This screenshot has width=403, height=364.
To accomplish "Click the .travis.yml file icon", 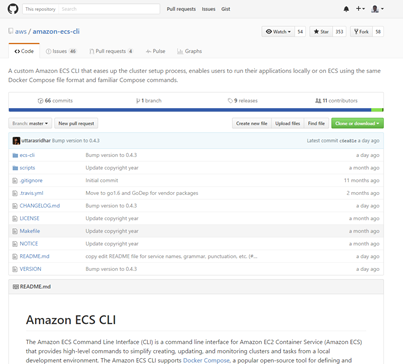I will pos(15,193).
